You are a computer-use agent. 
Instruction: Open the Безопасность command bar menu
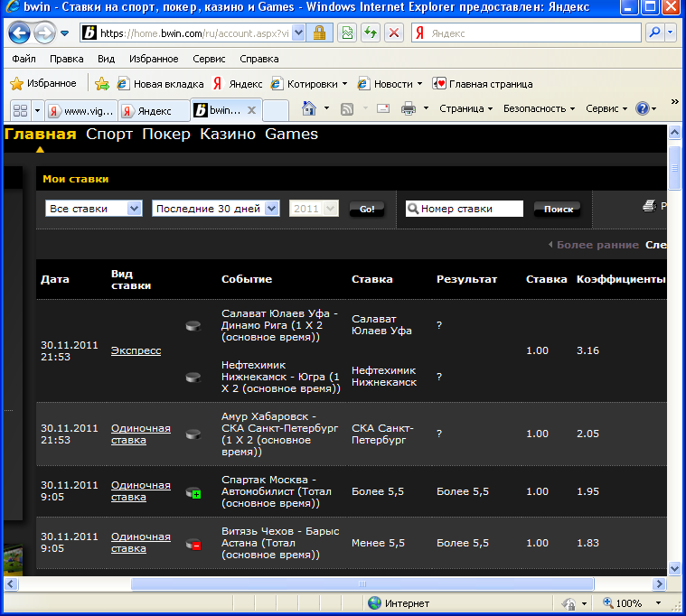pos(539,108)
